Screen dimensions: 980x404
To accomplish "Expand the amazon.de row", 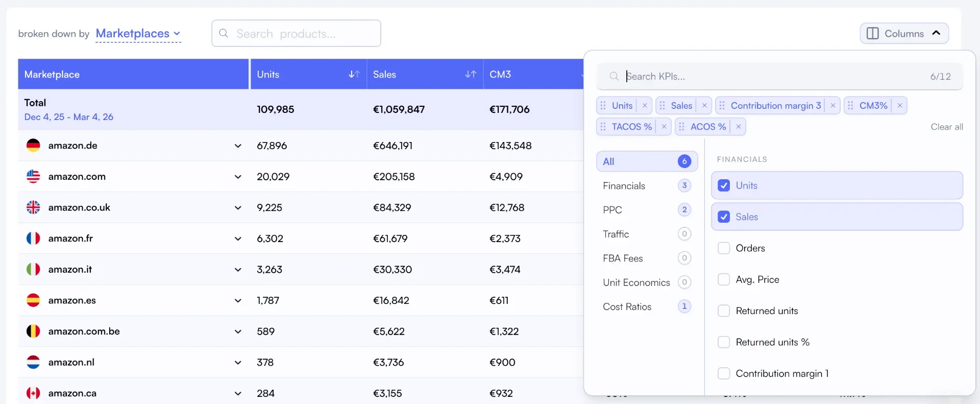I will click(x=238, y=146).
